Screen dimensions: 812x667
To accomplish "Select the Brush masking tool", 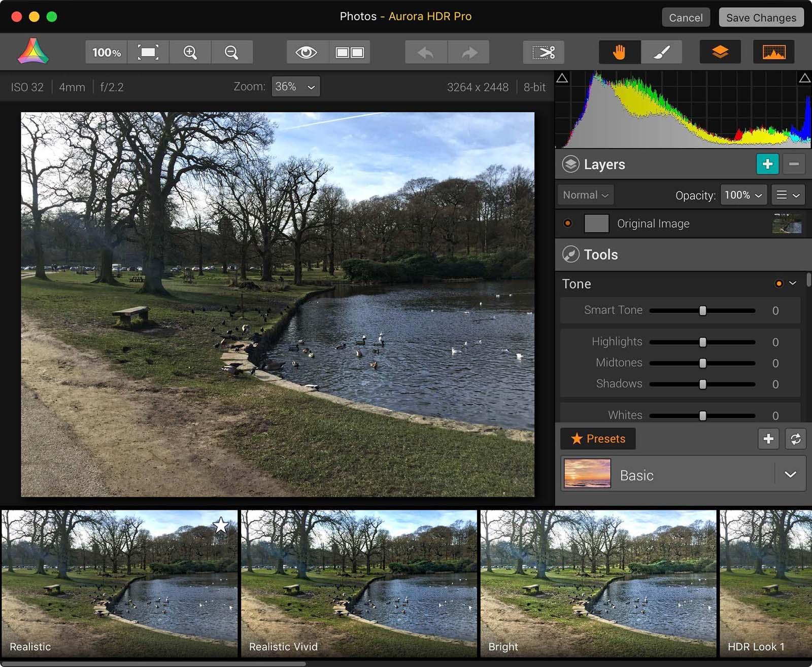I will click(x=661, y=52).
